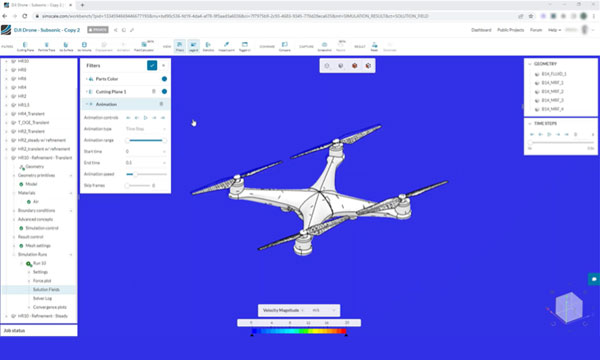
Task: Click the SimScale logo
Action: (6, 30)
